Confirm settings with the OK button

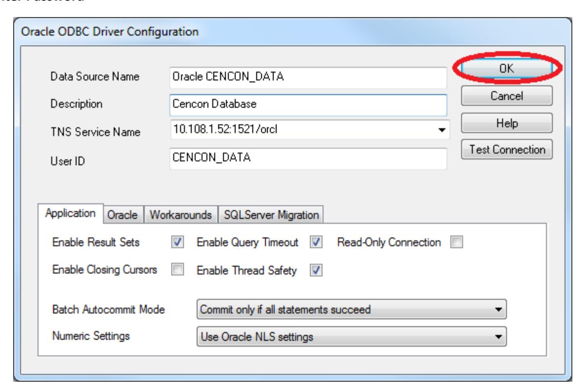click(x=507, y=69)
